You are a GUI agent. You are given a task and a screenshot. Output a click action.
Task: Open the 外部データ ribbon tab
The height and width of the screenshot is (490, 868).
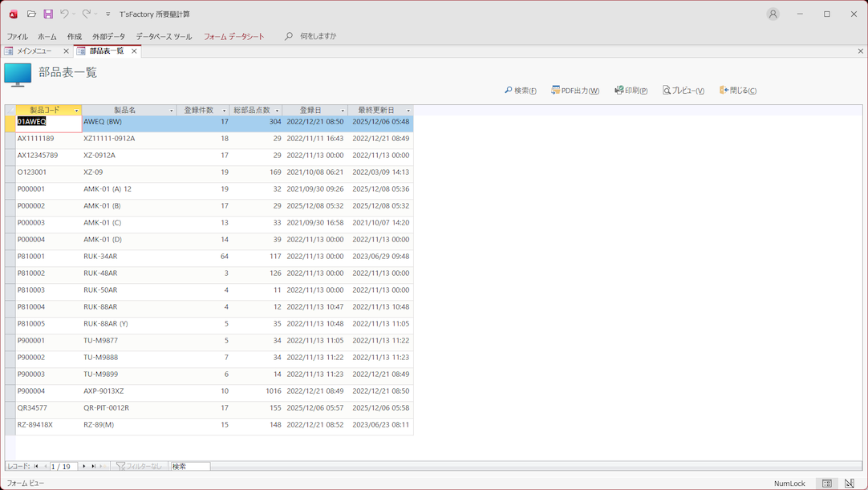pos(108,37)
